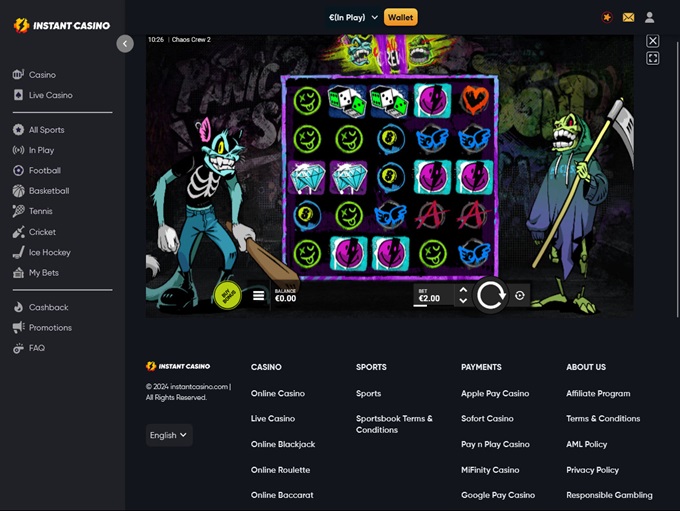The image size is (680, 511).
Task: Click the footer Instant Casino logo
Action: pos(178,366)
